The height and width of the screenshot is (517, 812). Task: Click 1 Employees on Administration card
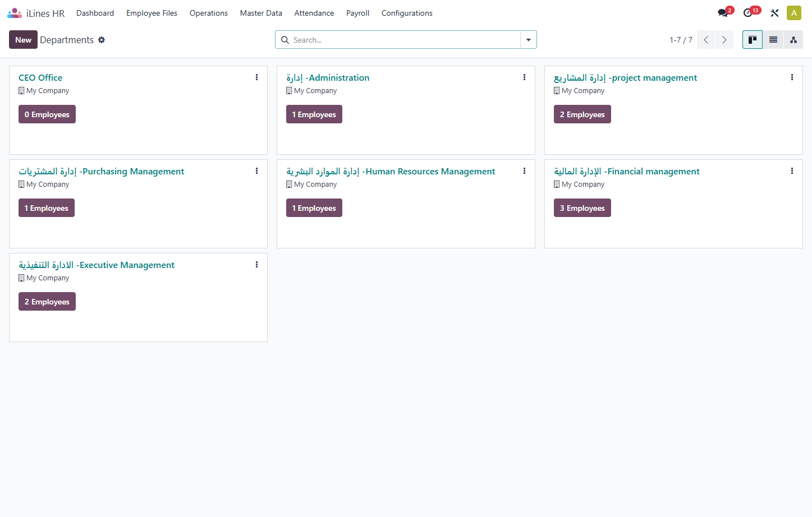pyautogui.click(x=314, y=114)
